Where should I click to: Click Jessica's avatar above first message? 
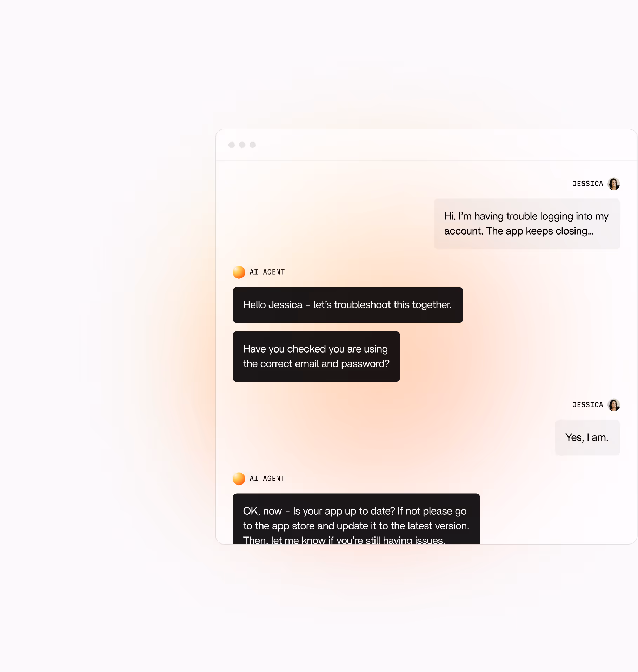[x=614, y=184]
